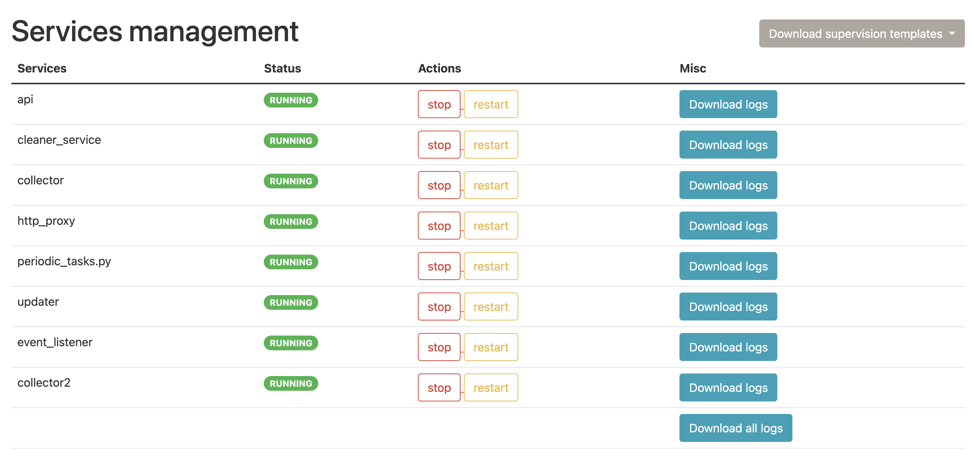This screenshot has height=457, width=980.
Task: Download logs for api service
Action: (728, 104)
